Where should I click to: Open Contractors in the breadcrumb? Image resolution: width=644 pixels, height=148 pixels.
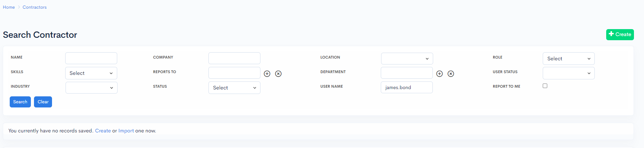coord(34,7)
